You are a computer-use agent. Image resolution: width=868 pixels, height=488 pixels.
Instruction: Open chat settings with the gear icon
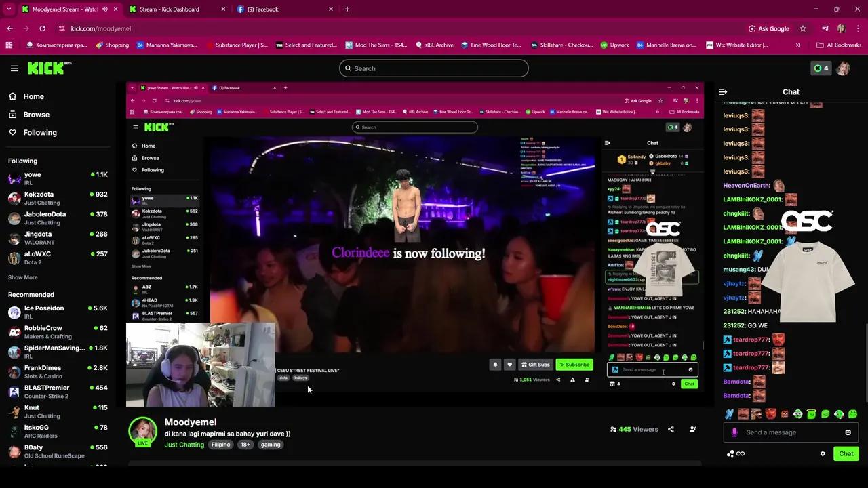pyautogui.click(x=823, y=453)
